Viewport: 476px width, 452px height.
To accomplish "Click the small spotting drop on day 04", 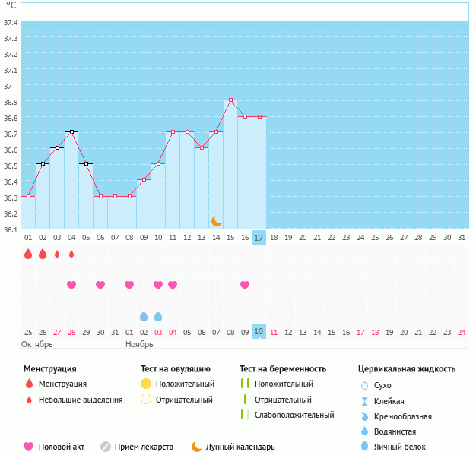I will (71, 254).
